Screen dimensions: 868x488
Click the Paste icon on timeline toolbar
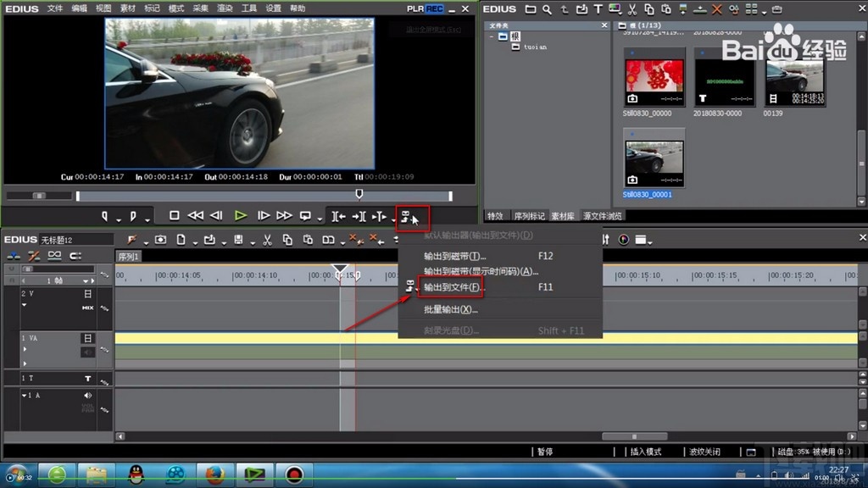(308, 240)
